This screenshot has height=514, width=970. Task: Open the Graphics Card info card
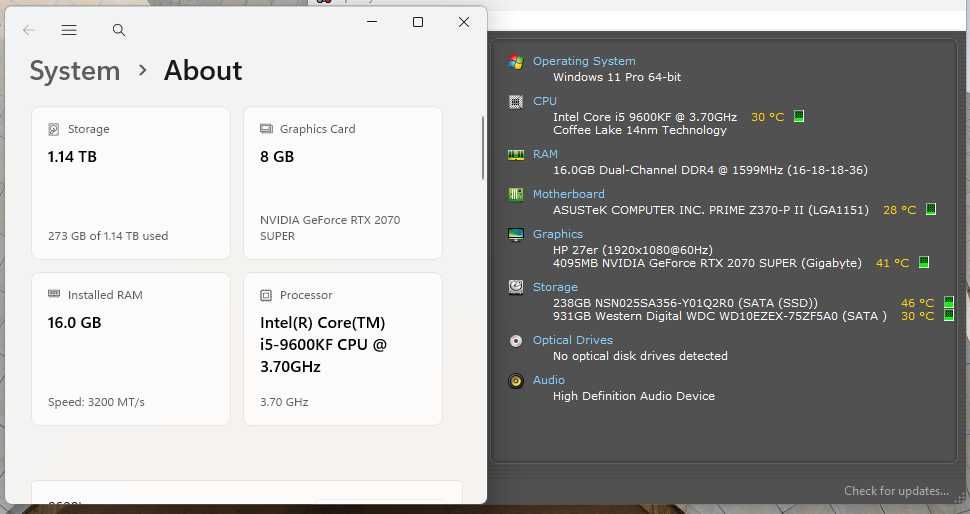click(x=343, y=183)
